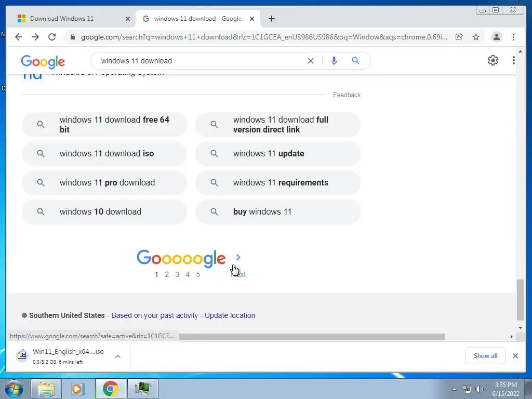The width and height of the screenshot is (532, 399).
Task: Click Based on your past activity link
Action: [155, 315]
